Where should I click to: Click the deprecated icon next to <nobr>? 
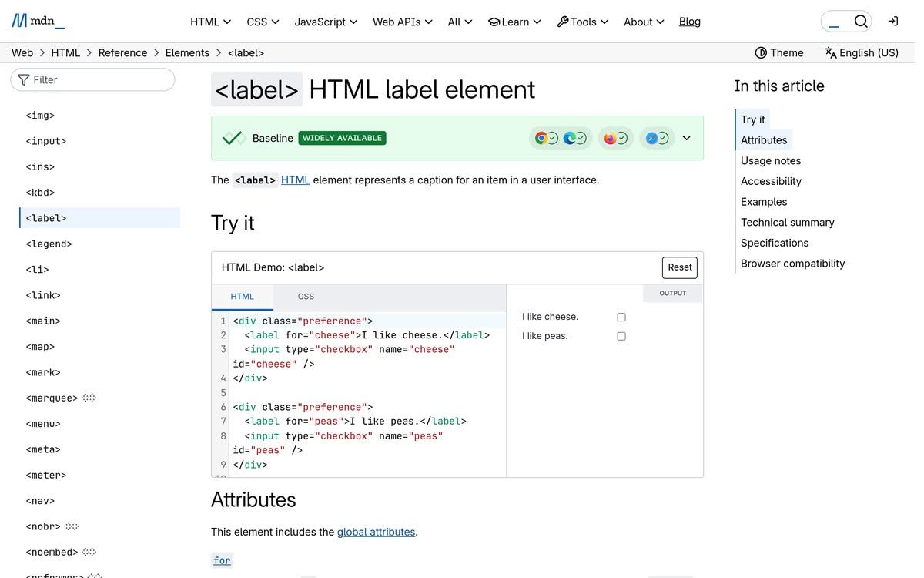coord(72,526)
